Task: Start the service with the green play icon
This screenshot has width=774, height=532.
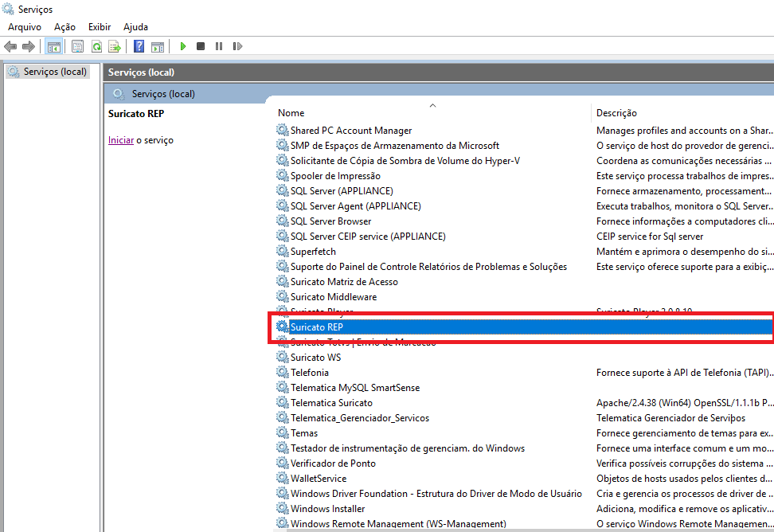Action: pyautogui.click(x=182, y=46)
